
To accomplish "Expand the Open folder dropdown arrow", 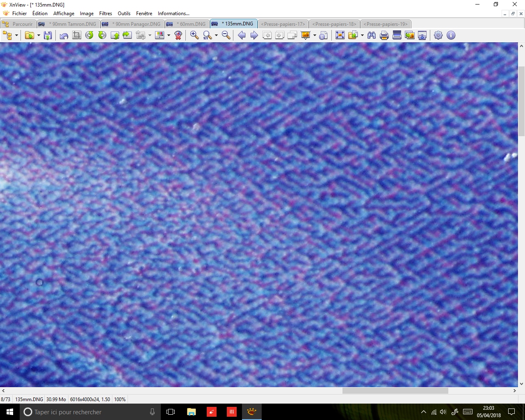I will coord(39,35).
